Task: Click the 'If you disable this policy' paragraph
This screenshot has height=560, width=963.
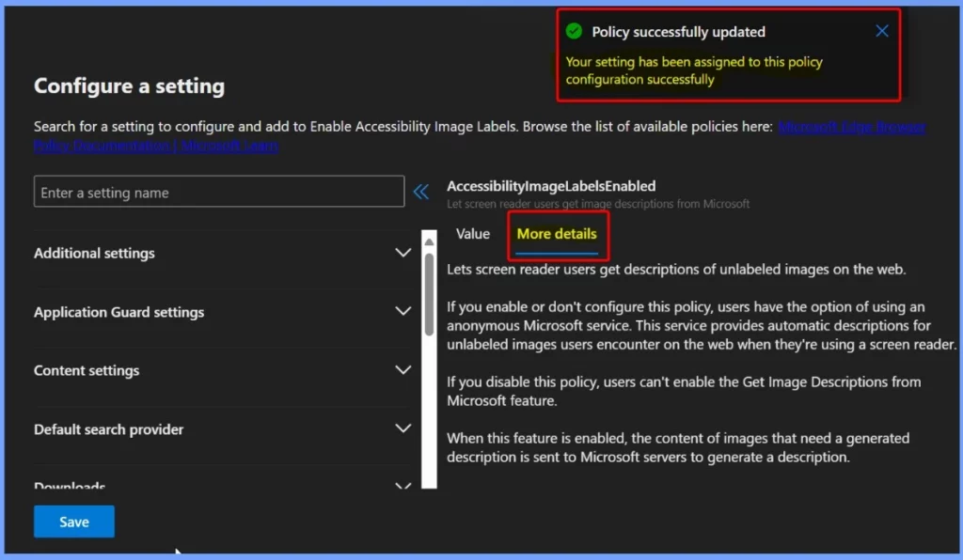Action: coord(684,391)
